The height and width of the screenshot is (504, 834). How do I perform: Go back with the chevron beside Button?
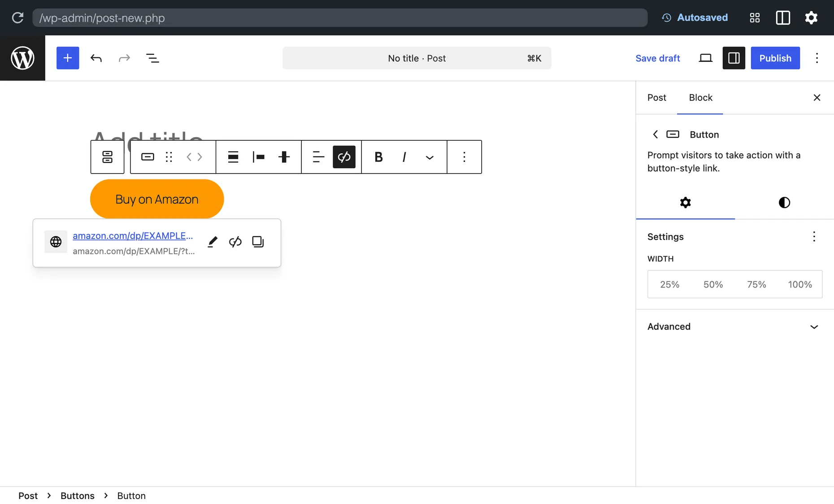tap(655, 135)
